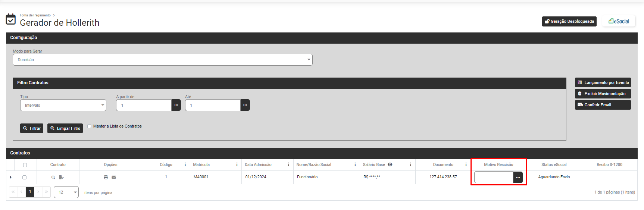644x210 pixels.
Task: Click Documento column header text
Action: tap(443, 164)
